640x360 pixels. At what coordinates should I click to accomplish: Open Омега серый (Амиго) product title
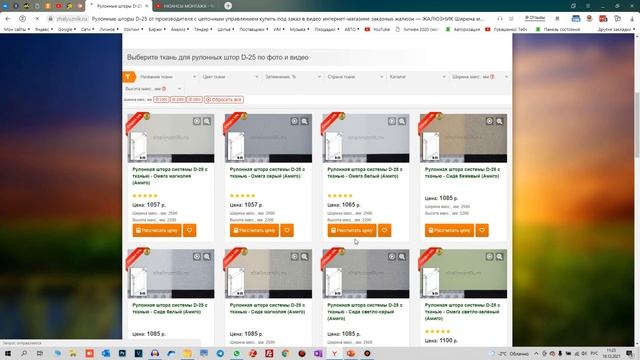coord(267,173)
